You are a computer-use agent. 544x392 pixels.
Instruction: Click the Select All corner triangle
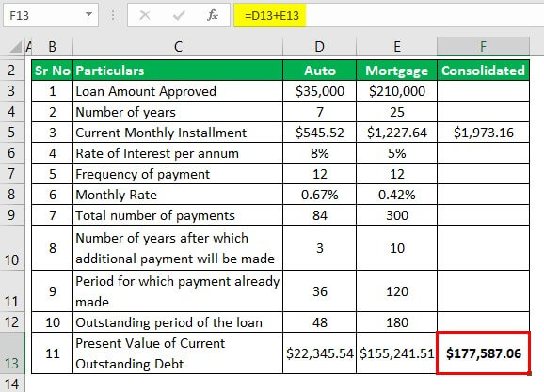[x=16, y=47]
